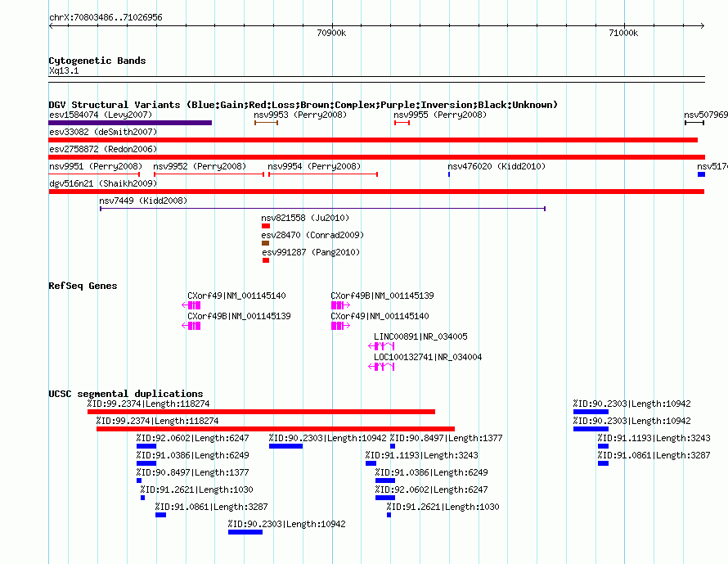Click %ID:91.0386|Length:6249 label directly above %ID:92.0602|Length:6247

(x=432, y=472)
